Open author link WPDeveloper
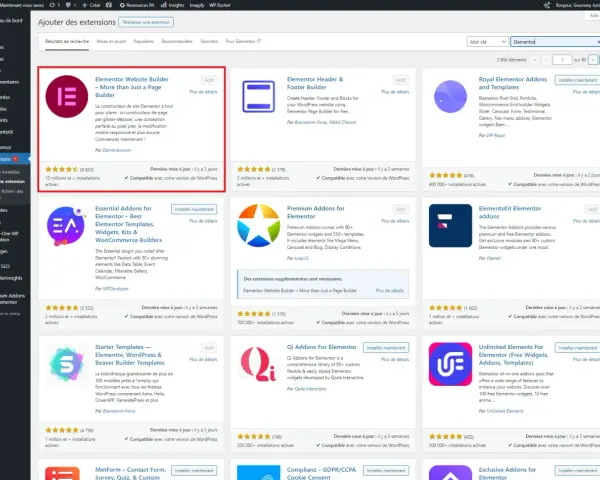 (116, 289)
